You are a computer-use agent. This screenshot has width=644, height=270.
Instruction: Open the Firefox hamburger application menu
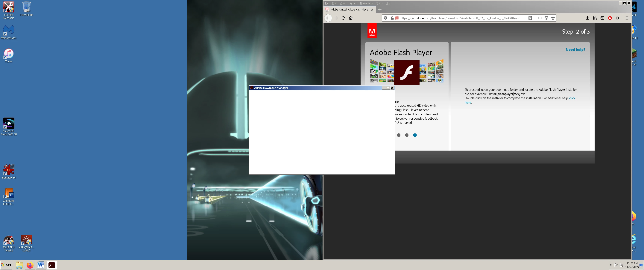(627, 18)
